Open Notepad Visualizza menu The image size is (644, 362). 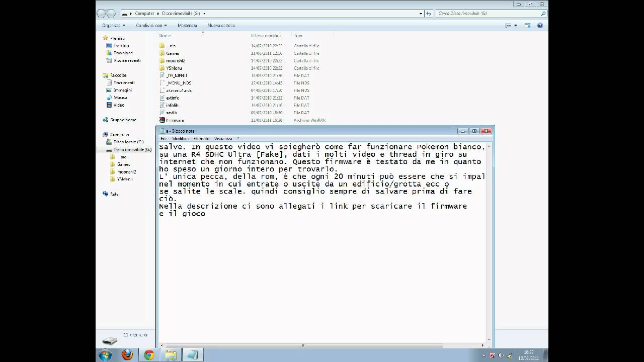click(x=223, y=138)
